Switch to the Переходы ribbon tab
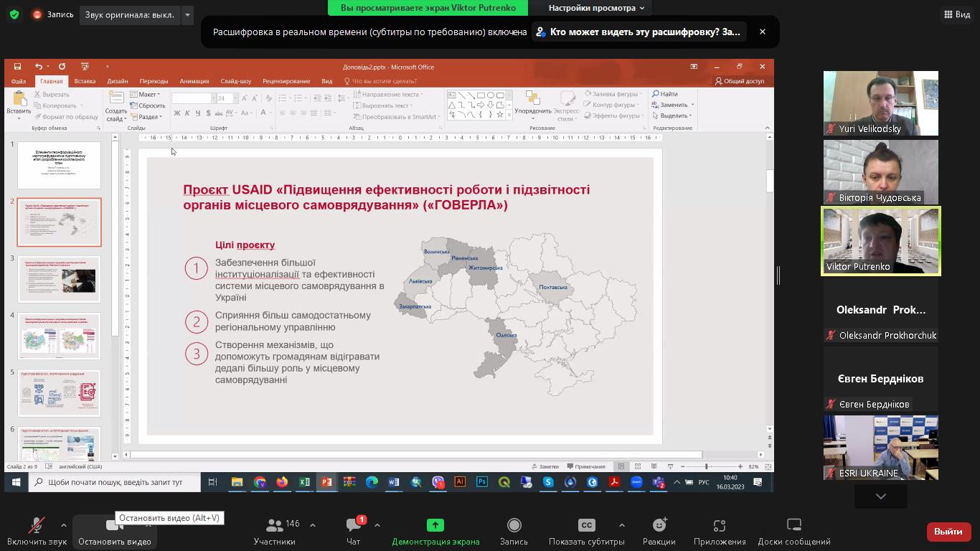This screenshot has height=551, width=980. point(154,81)
